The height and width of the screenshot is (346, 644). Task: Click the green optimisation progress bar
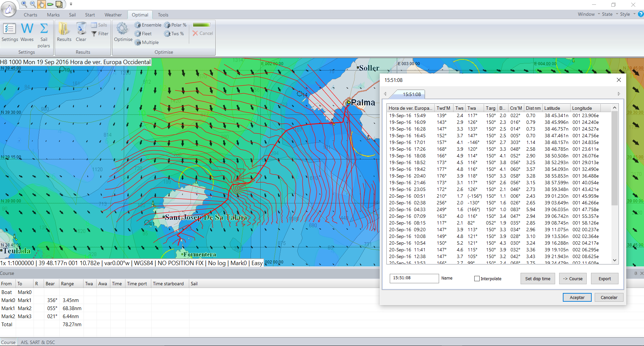click(x=202, y=25)
